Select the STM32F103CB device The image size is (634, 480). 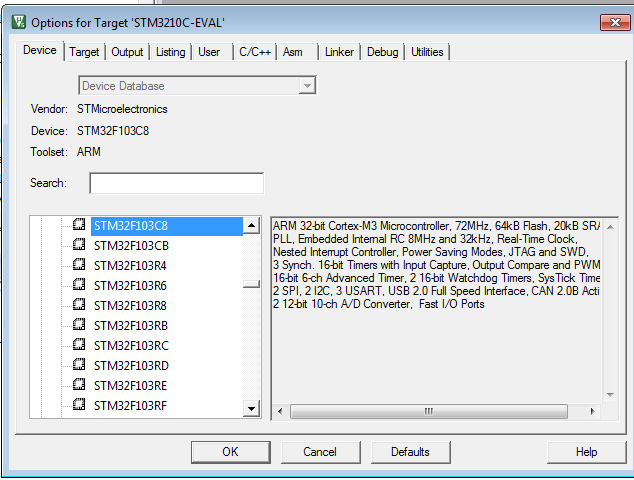[131, 246]
